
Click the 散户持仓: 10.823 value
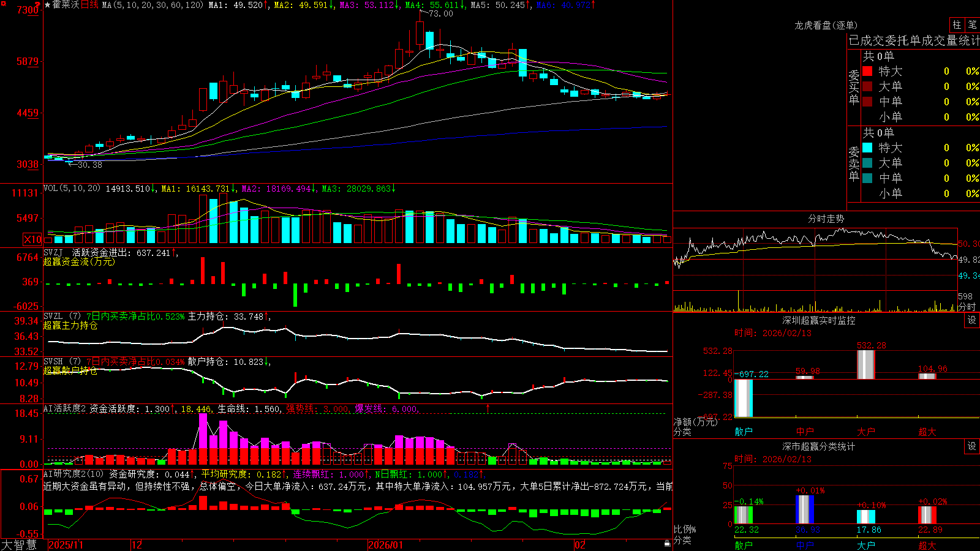(x=225, y=362)
